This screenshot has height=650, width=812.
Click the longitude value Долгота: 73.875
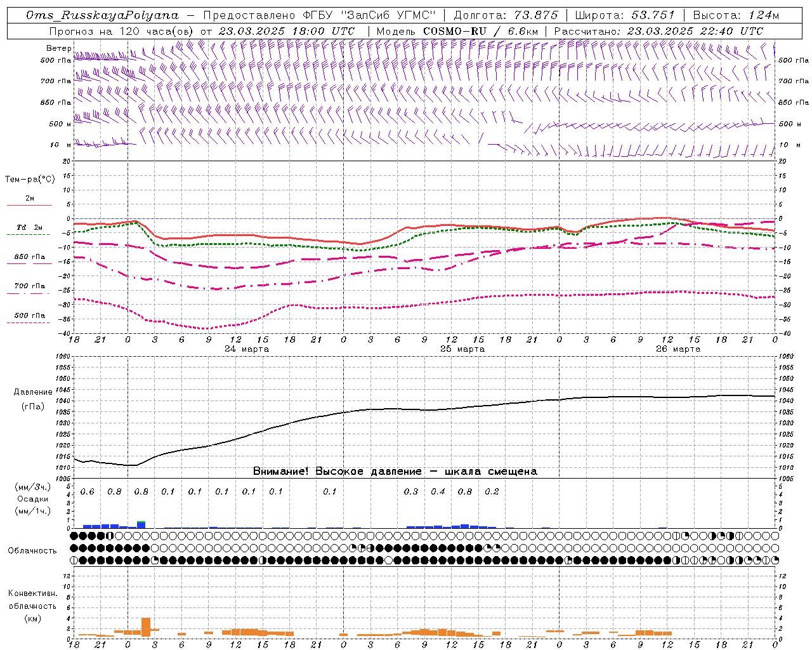[506, 15]
